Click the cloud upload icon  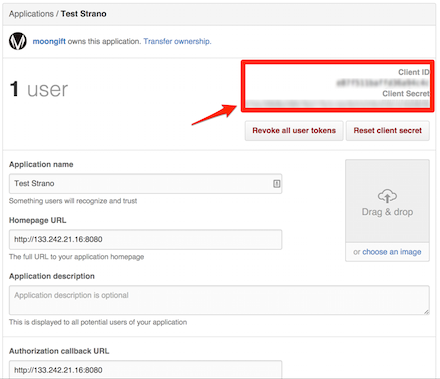point(387,196)
